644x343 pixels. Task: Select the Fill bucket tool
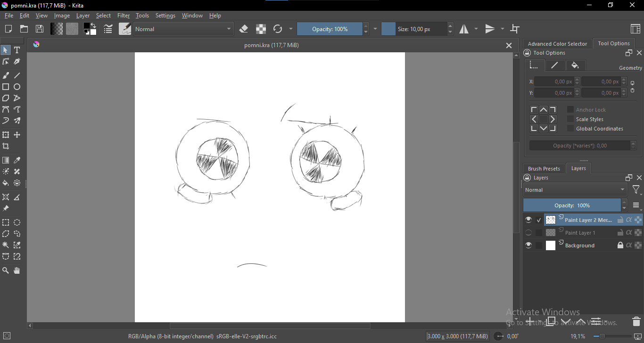click(x=6, y=183)
